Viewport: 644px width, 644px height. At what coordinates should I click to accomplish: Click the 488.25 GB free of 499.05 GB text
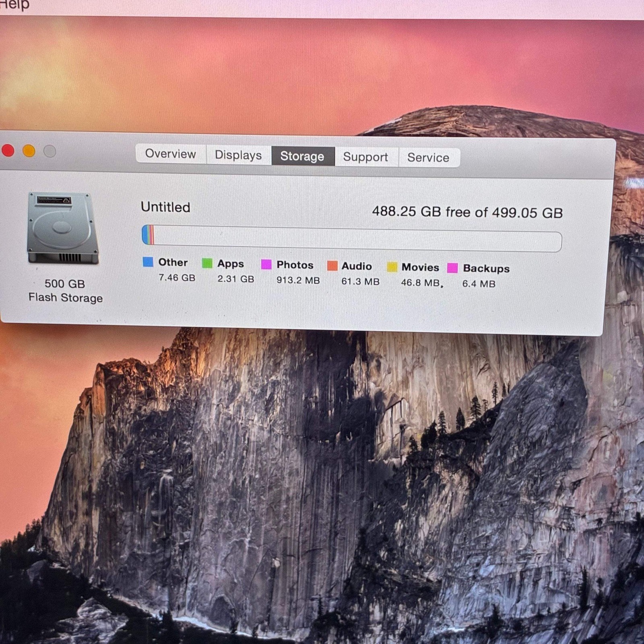[467, 212]
